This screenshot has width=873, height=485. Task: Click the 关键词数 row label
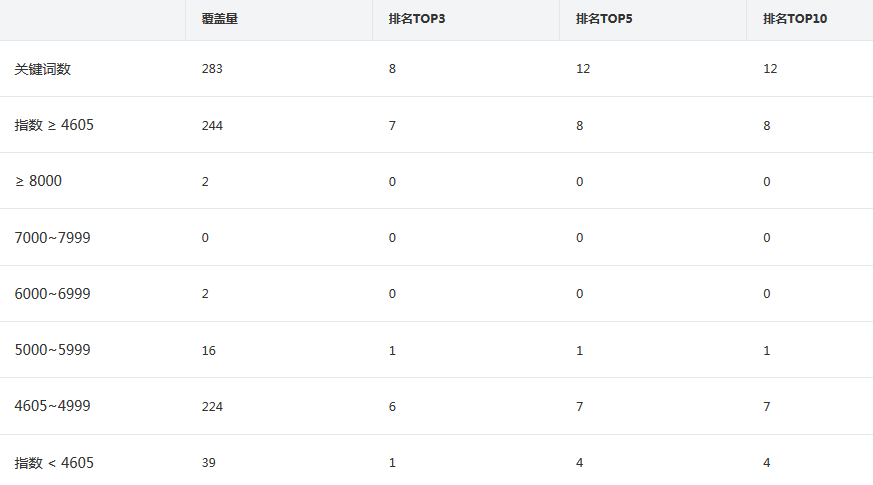(43, 69)
